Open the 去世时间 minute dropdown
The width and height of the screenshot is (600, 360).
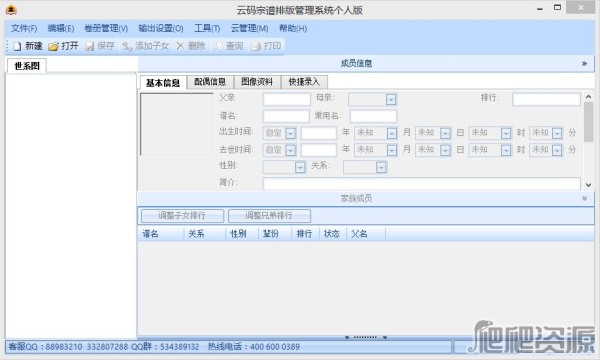tap(557, 150)
